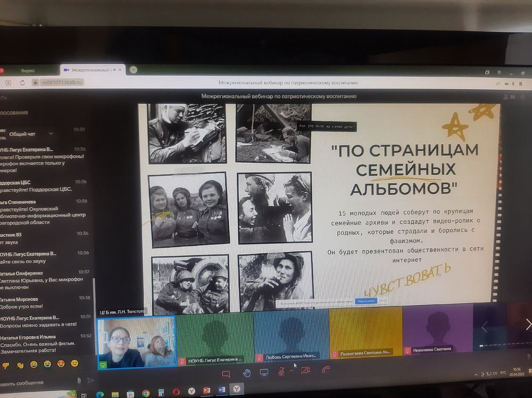Leave the call with red phone icon
The image size is (532, 398).
pos(326,370)
